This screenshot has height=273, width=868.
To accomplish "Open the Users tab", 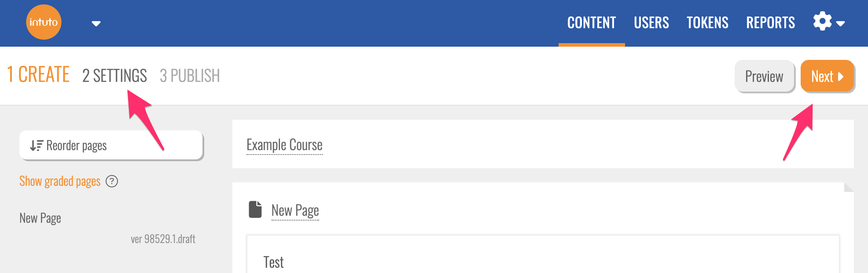I will point(651,23).
